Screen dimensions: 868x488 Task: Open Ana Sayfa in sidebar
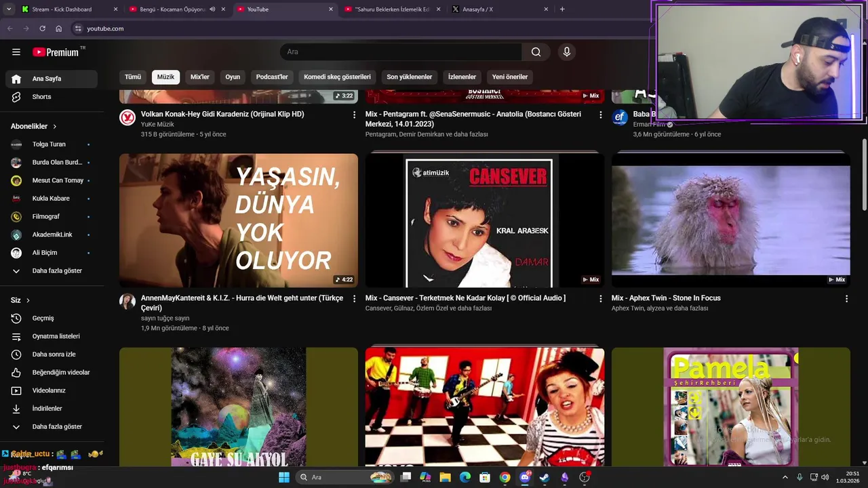tap(52, 79)
